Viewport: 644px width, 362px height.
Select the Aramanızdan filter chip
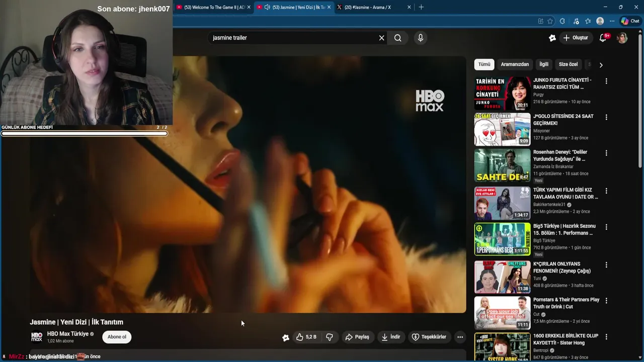click(x=515, y=64)
